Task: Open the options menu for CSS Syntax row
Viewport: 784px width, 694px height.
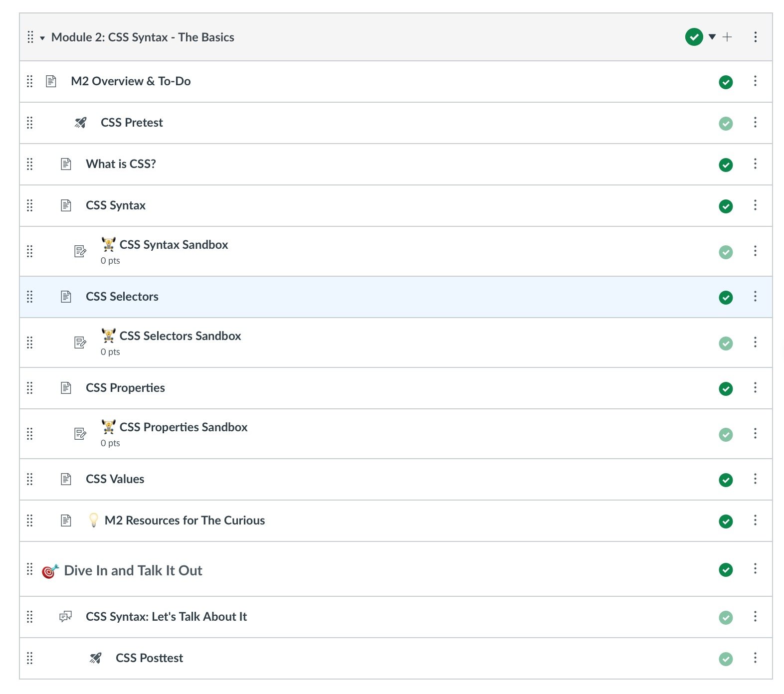Action: 755,205
